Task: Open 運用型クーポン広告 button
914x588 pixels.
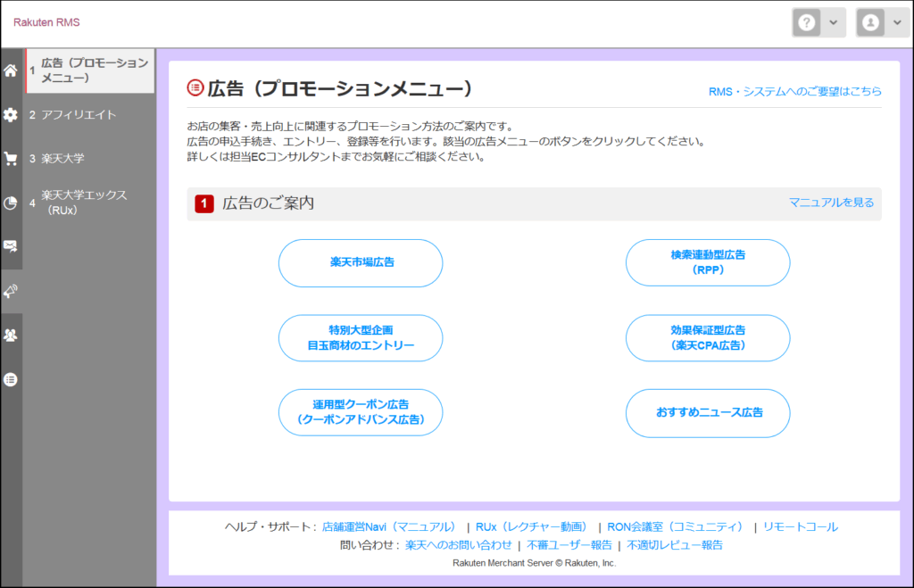Action: (361, 412)
